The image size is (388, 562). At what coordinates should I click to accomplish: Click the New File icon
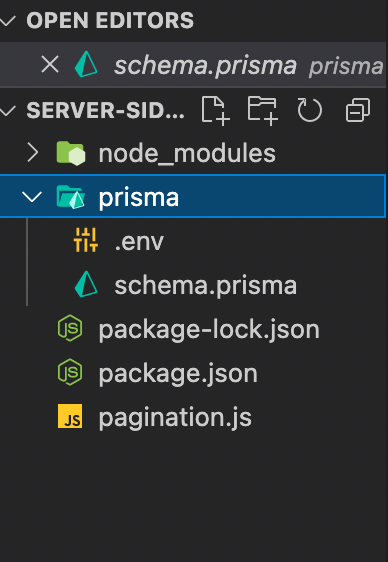pyautogui.click(x=215, y=110)
